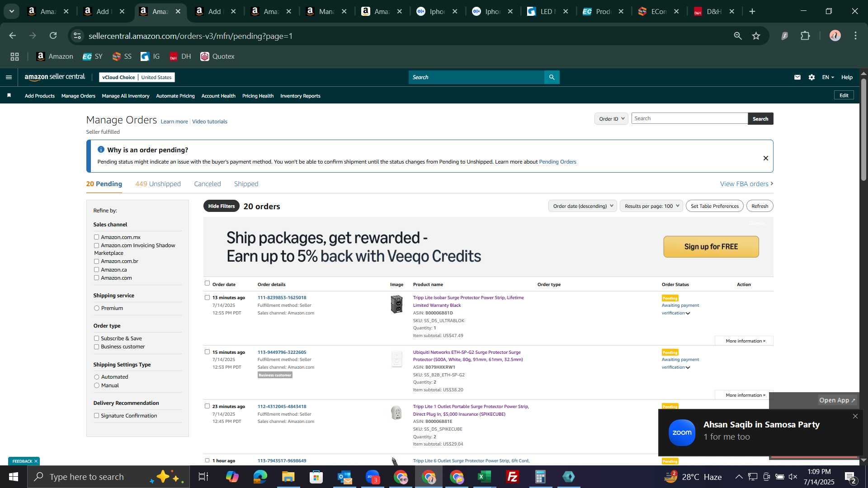
Task: Switch to the 449 Unshipped tab
Action: click(x=158, y=184)
